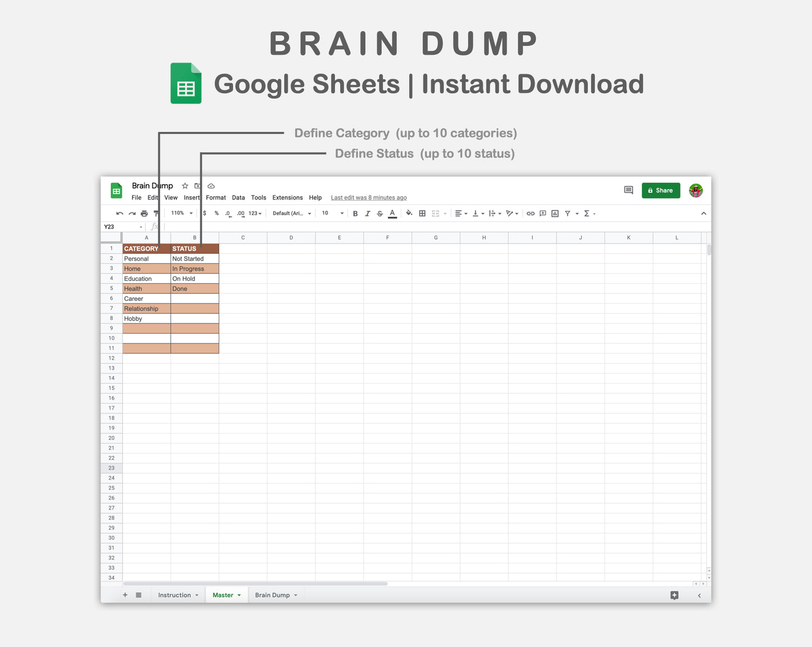The height and width of the screenshot is (647, 812).
Task: Open comment history via the comments icon
Action: coord(628,190)
